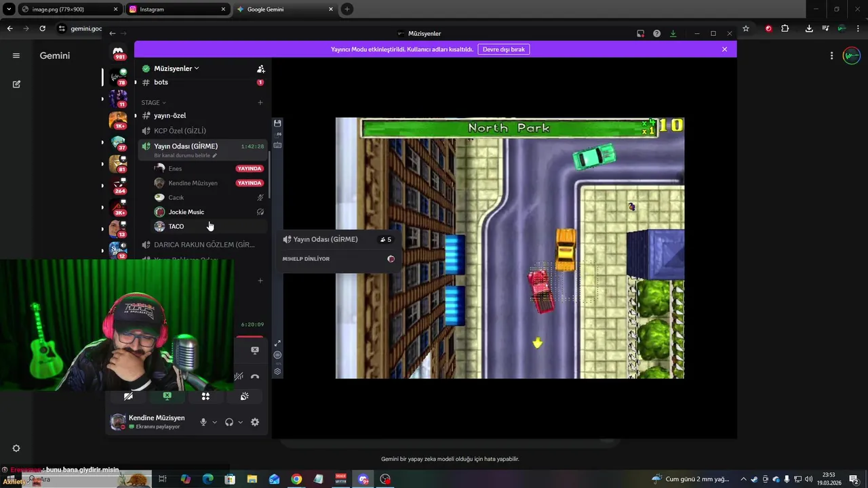This screenshot has height=488, width=868.
Task: Open the stream settings gear icon
Action: coord(277,371)
